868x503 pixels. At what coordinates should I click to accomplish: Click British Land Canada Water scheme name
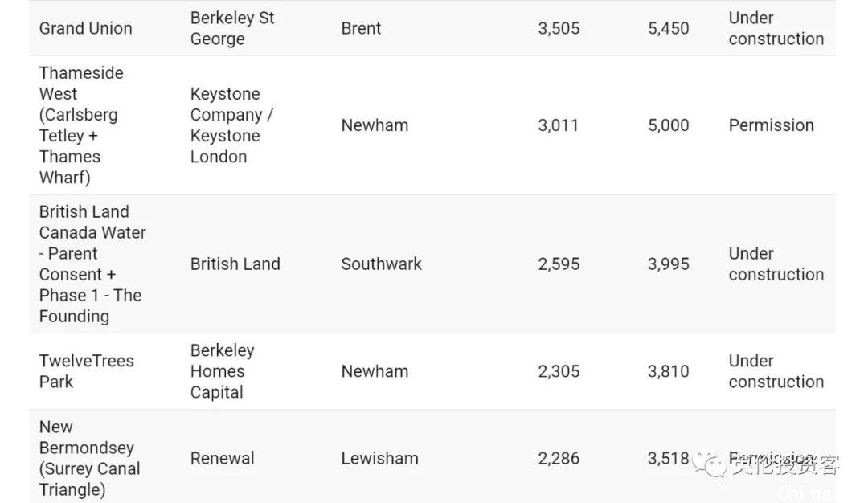pos(92,264)
